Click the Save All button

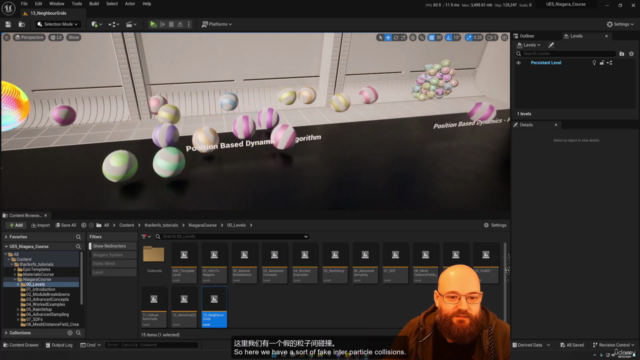pos(66,225)
